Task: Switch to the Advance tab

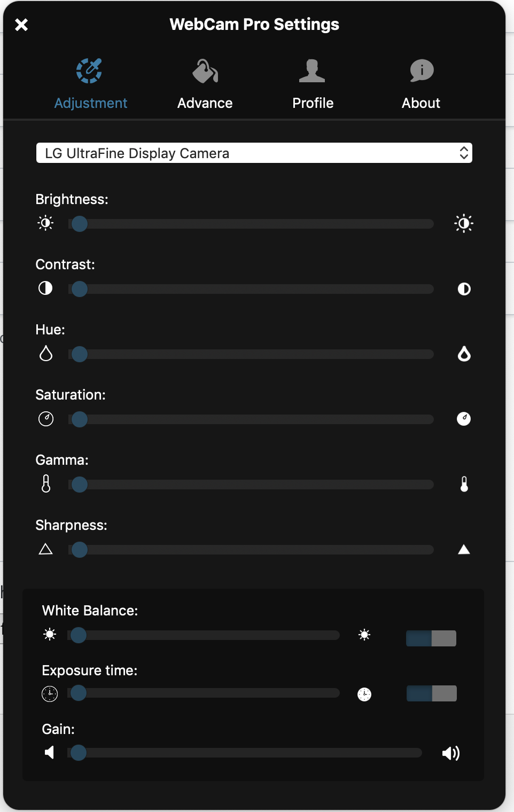Action: [x=205, y=84]
